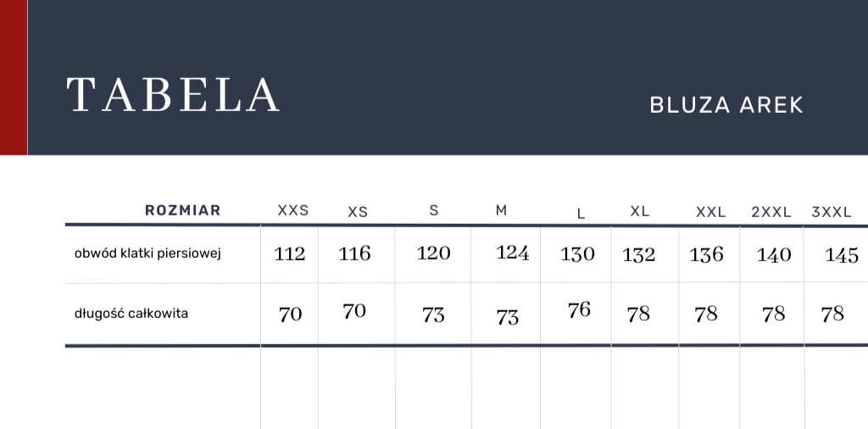Select the 3XXL size column header
This screenshot has width=868, height=429.
point(832,212)
